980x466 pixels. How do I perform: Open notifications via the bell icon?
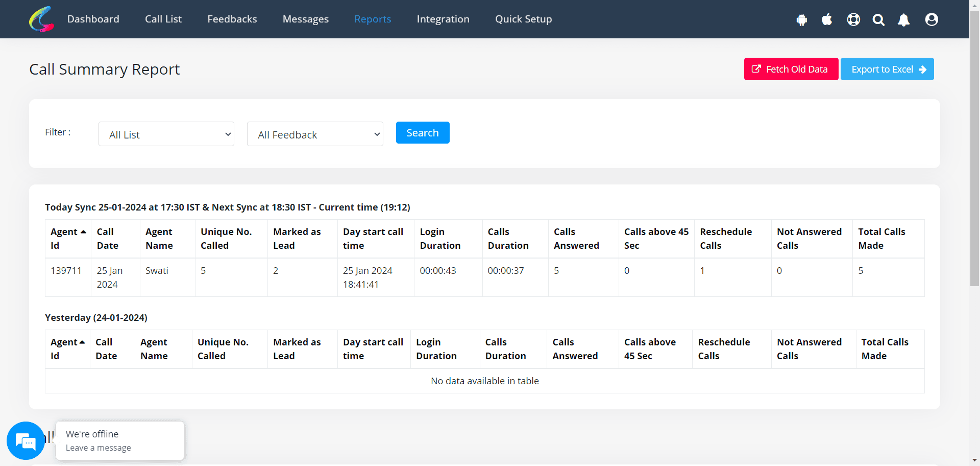[903, 19]
